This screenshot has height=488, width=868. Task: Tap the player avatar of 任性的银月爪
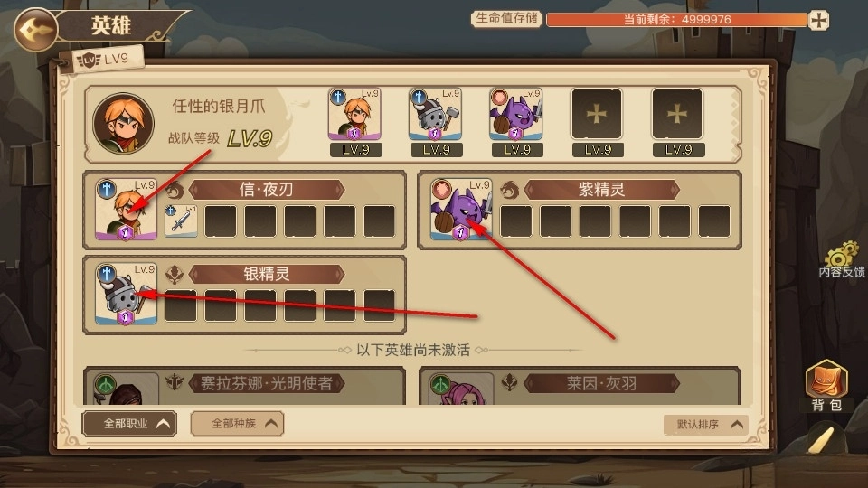(x=123, y=123)
